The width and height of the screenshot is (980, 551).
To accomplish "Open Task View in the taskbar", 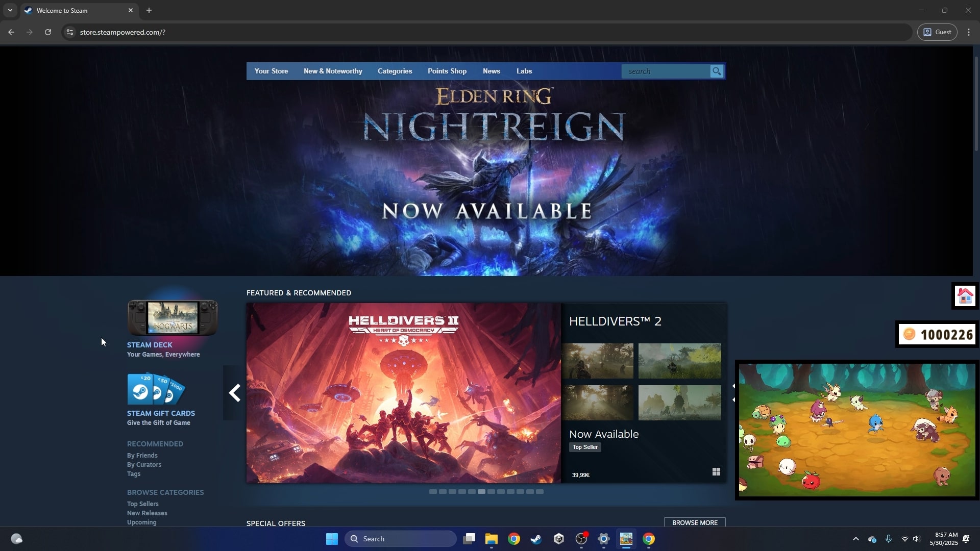I will [x=469, y=539].
